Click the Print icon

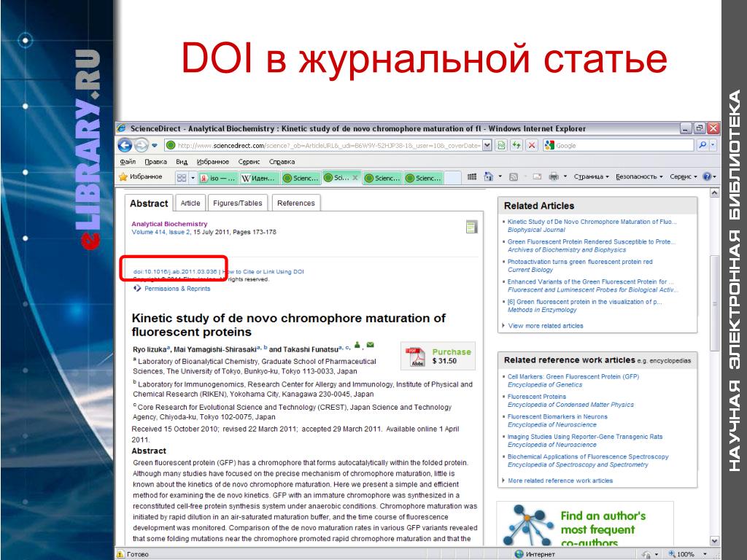pos(554,176)
